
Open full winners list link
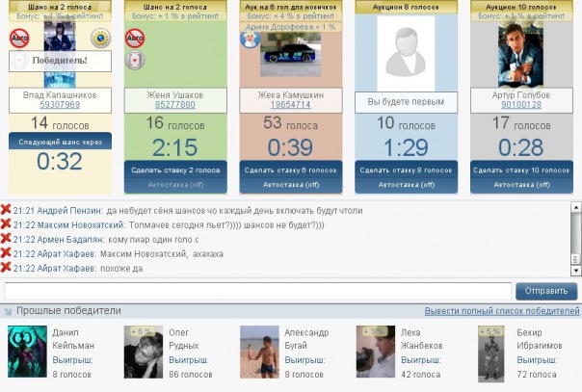501,311
